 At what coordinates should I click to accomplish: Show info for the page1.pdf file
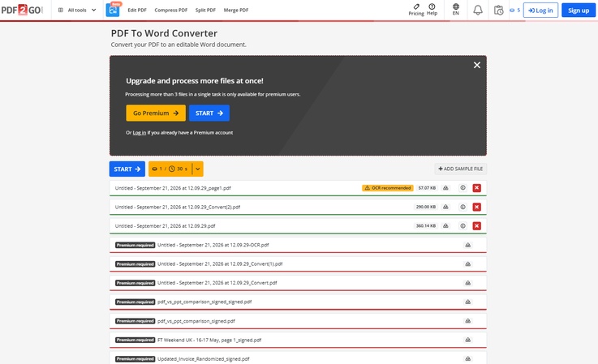point(462,188)
